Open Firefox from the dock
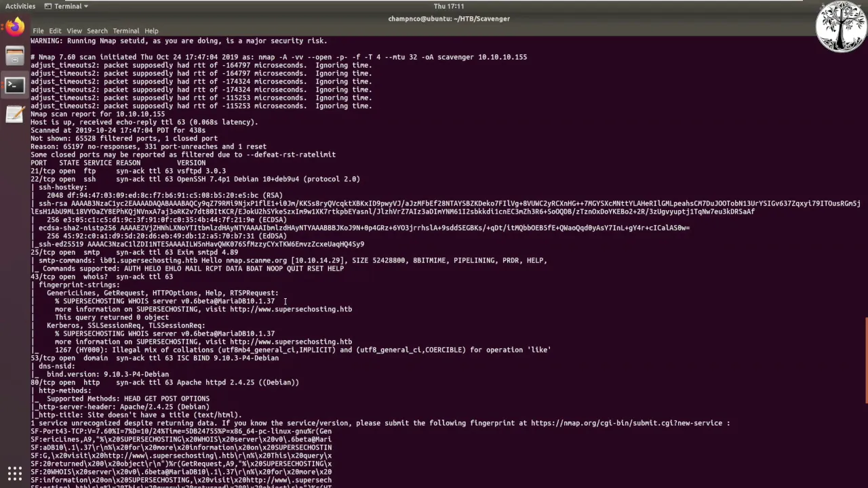This screenshot has height=488, width=868. pos(14,27)
